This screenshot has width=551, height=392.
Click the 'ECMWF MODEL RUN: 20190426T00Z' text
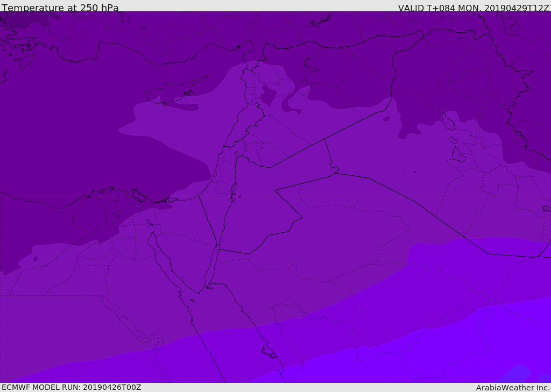72,387
